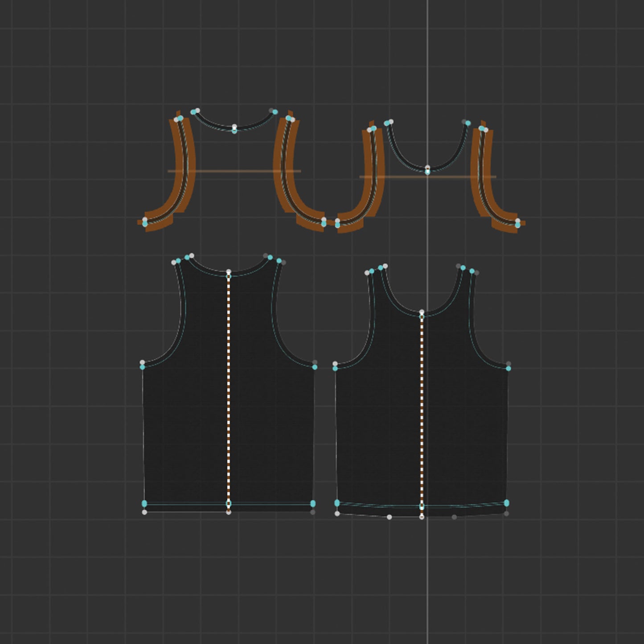
Task: Click bottom center point of the U-shaped neckline curve
Action: pos(427,169)
